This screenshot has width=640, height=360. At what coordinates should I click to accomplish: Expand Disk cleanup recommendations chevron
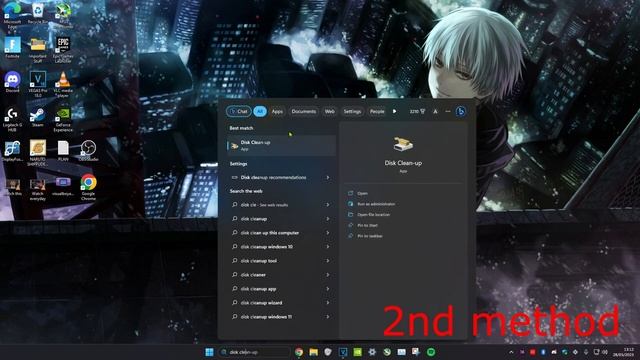328,178
